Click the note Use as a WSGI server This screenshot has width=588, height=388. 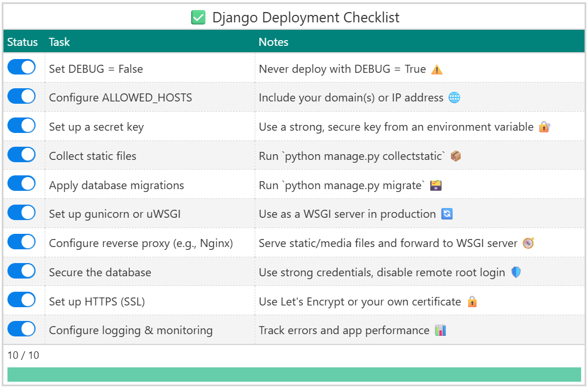pos(348,214)
